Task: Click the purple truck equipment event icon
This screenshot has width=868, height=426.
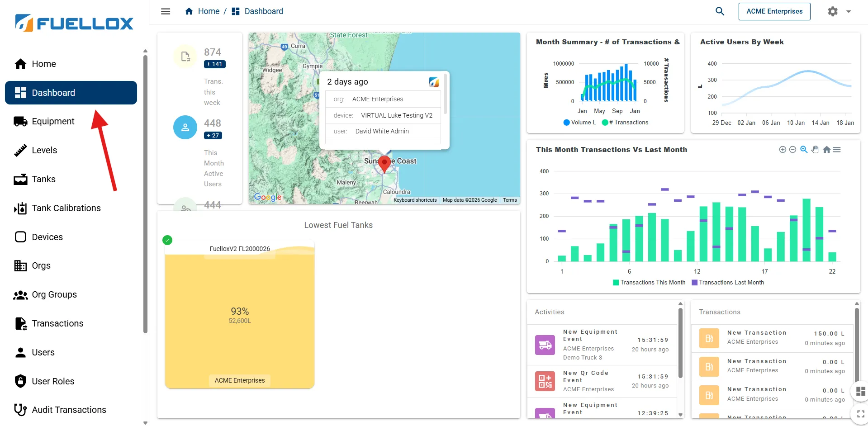Action: coord(545,345)
